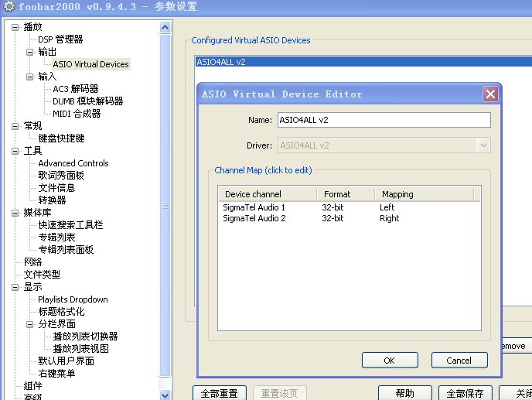Select DSP 管理器 in the tree
Viewport: 532px width, 400px height.
pos(60,39)
